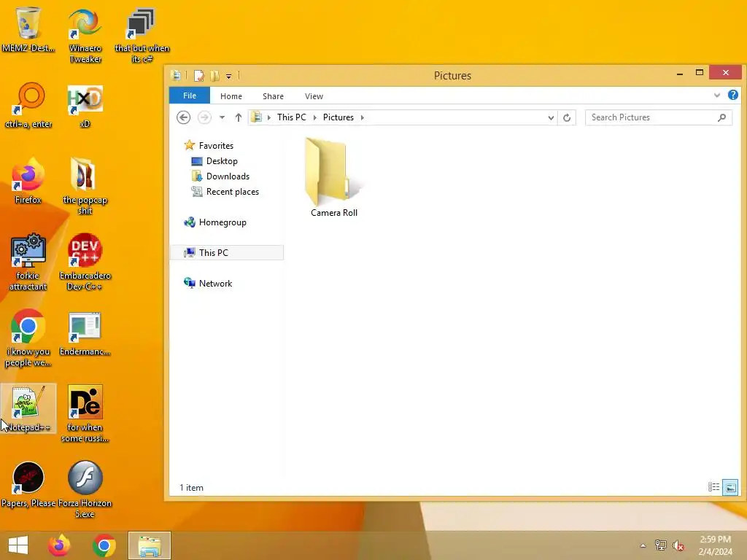Open the address bar history dropdown
The width and height of the screenshot is (747, 560).
click(551, 117)
